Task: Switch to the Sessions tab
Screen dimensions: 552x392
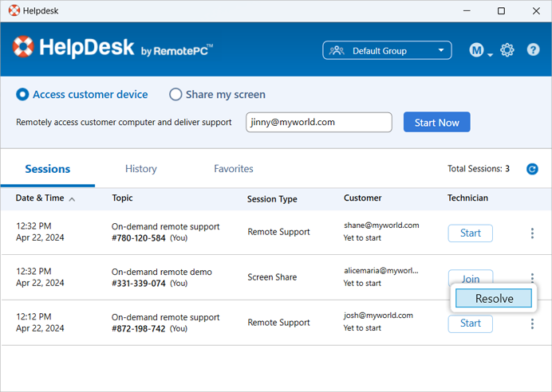Action: (48, 169)
